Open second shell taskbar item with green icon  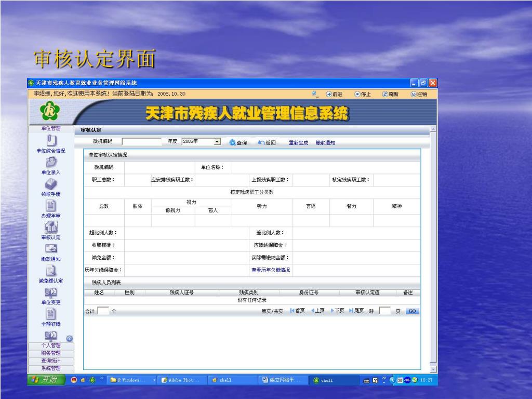(x=334, y=380)
